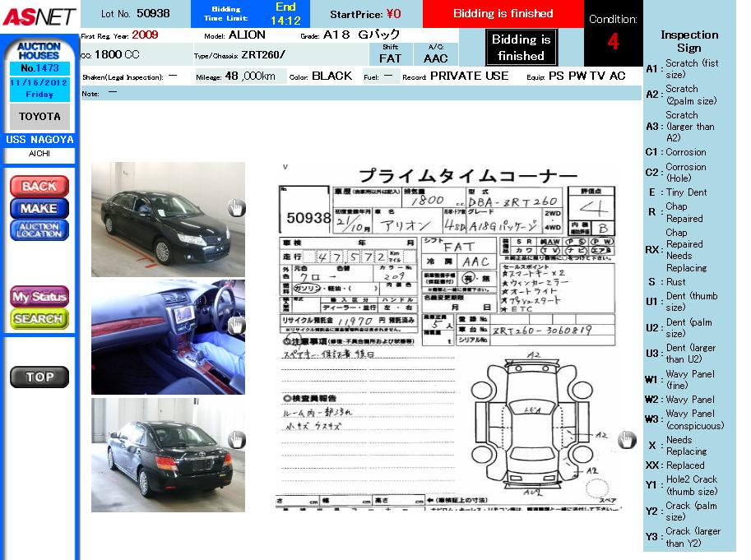Go to the AUCTION LOCATION page
The height and width of the screenshot is (560, 751).
coord(39,230)
